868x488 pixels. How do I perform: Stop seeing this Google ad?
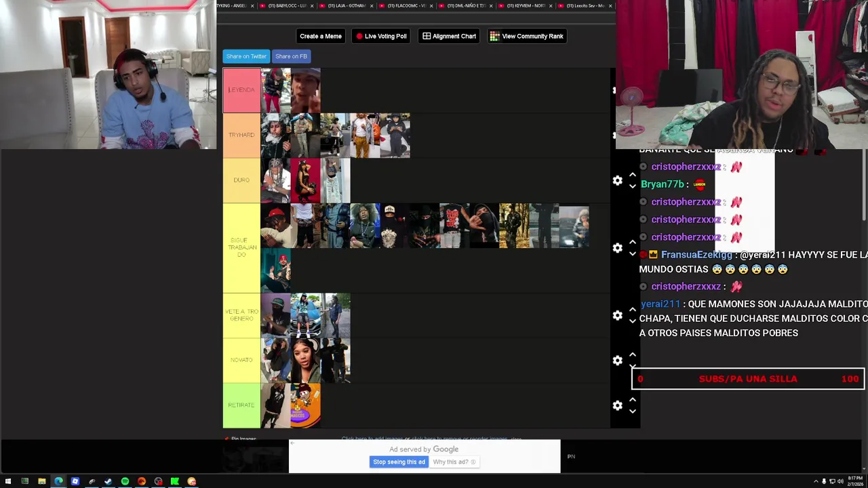click(399, 462)
